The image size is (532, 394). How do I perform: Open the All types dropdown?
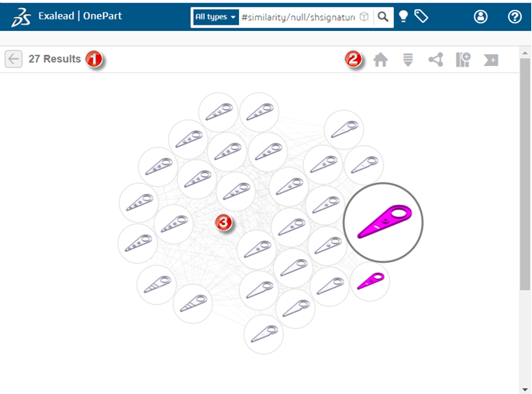click(216, 17)
